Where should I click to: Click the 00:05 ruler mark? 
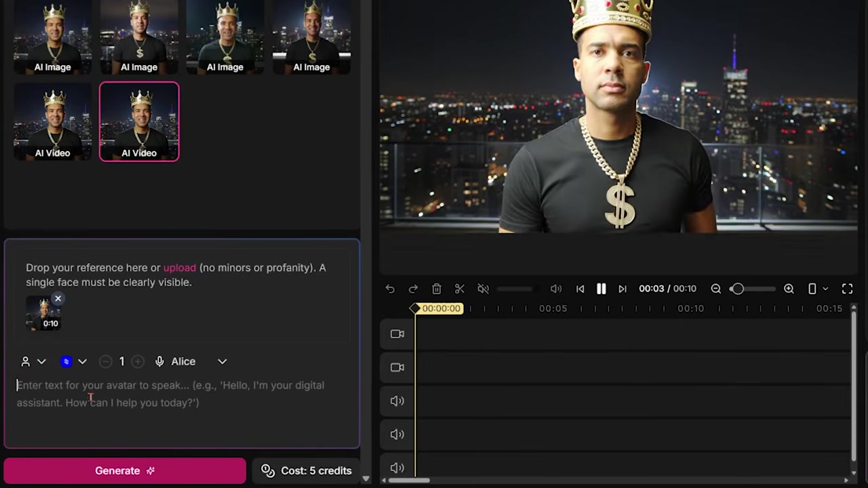(x=553, y=308)
